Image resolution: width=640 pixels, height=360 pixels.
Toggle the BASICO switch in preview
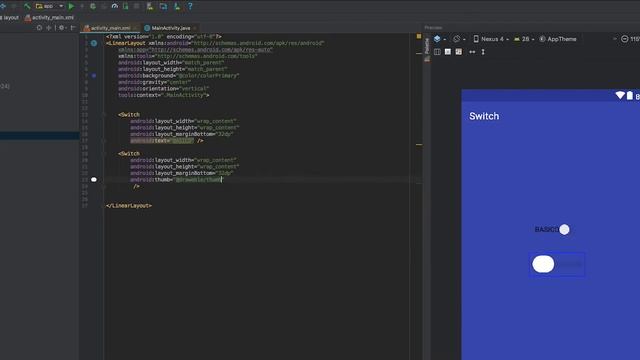tap(552, 229)
